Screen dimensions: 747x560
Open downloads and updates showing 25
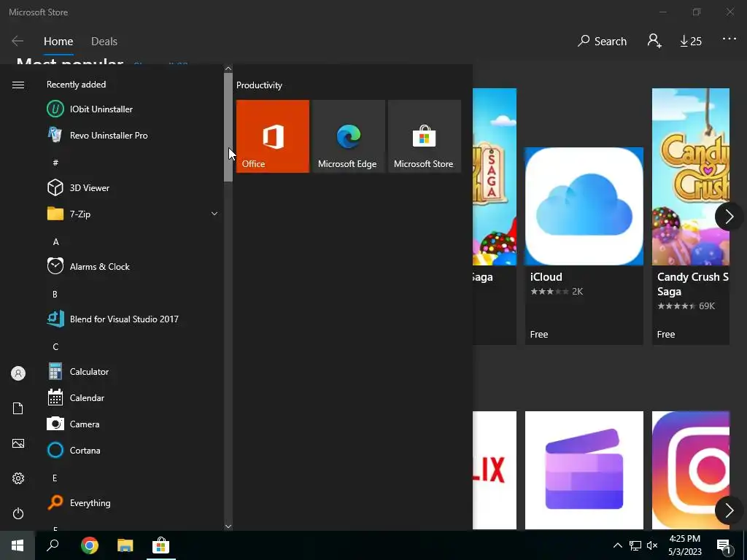coord(691,42)
